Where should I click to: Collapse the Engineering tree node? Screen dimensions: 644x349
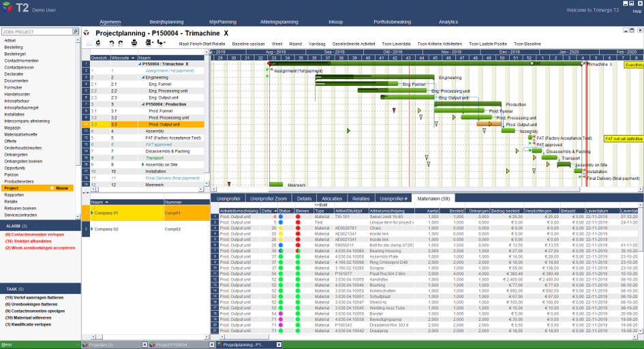coord(143,78)
